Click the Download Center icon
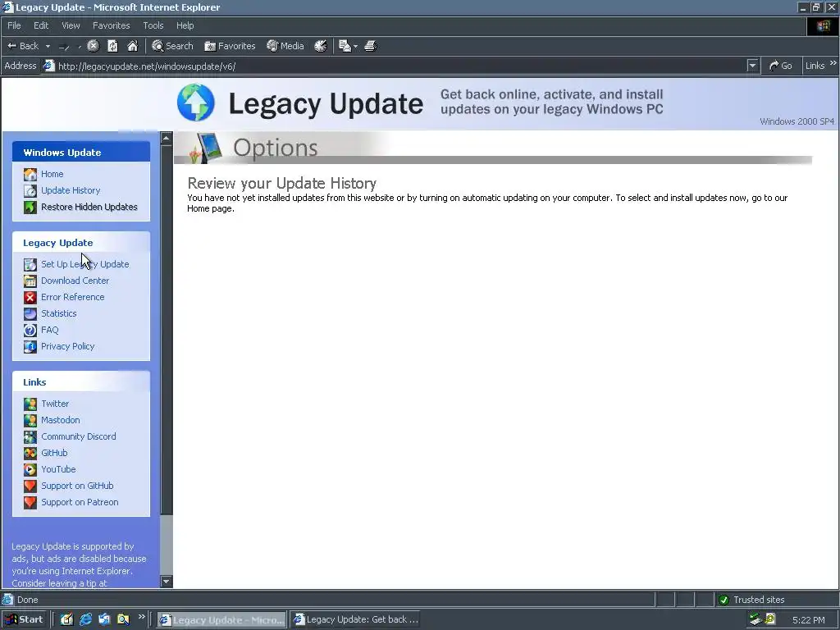Viewport: 840px width, 630px height. [30, 281]
